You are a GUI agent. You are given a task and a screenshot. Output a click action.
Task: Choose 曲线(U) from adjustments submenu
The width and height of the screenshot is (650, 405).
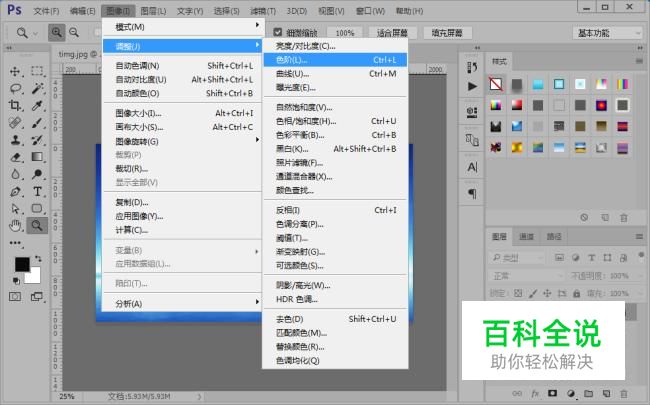(x=335, y=74)
